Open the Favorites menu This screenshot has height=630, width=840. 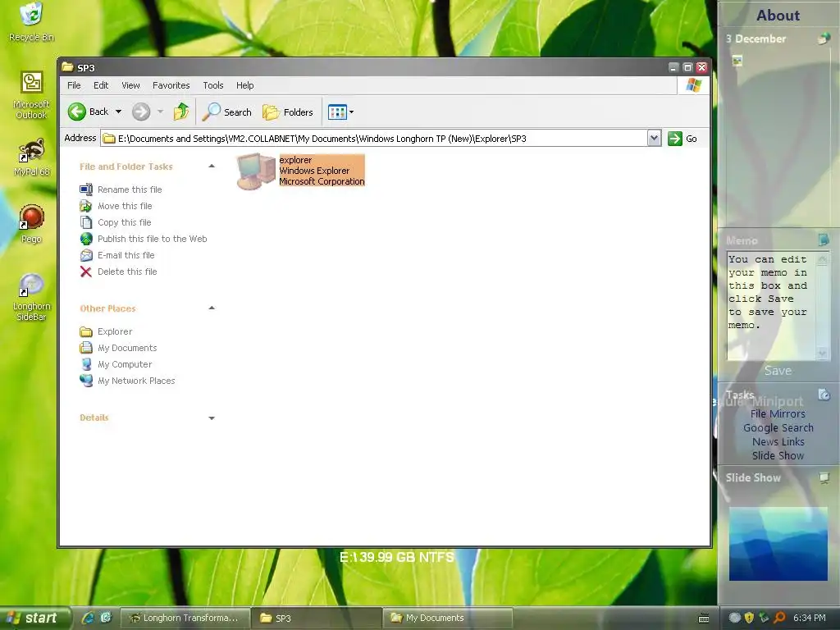point(171,85)
